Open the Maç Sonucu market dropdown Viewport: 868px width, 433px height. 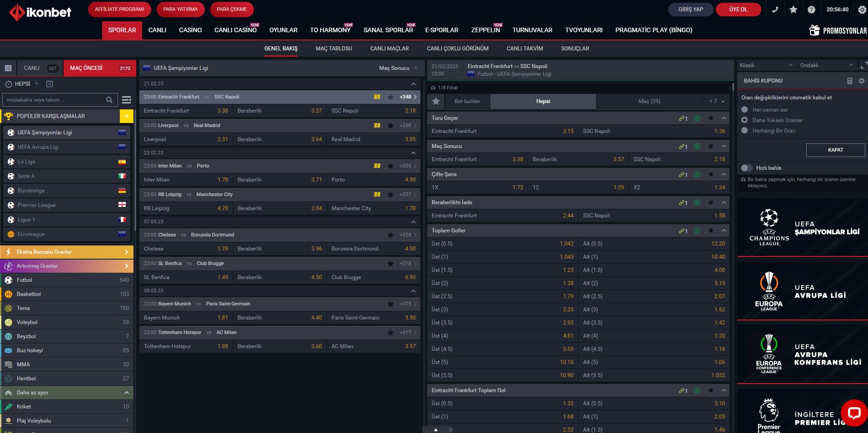click(x=398, y=68)
